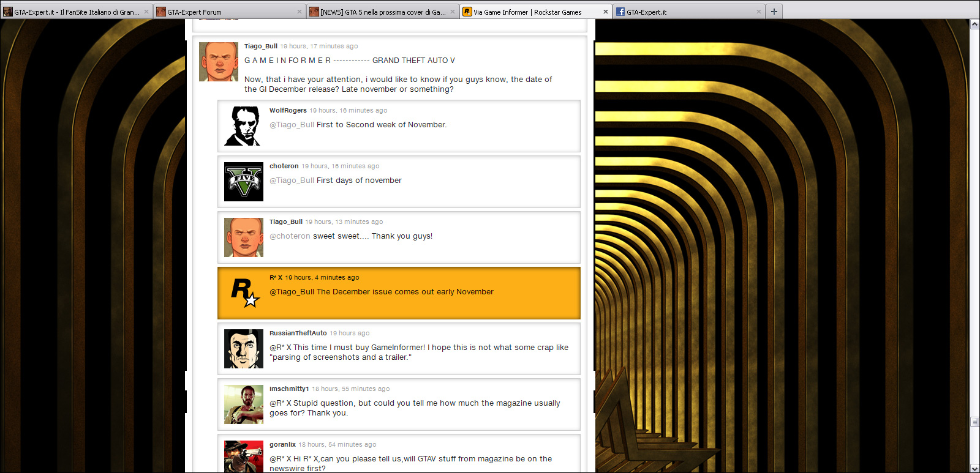Image resolution: width=980 pixels, height=473 pixels.
Task: Close the GTA-Expert Forum tab
Action: pos(300,12)
